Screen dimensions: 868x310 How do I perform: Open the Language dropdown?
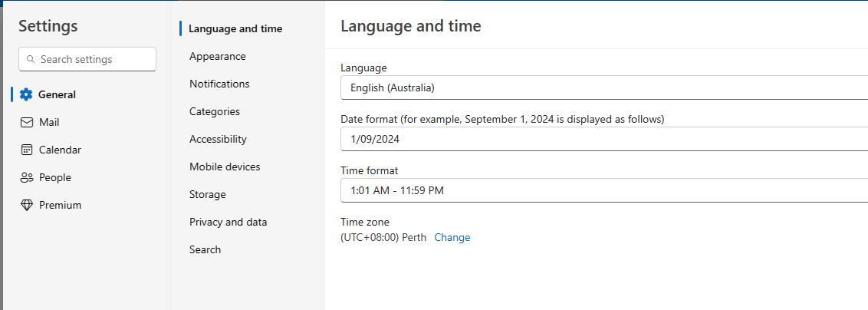click(x=604, y=87)
